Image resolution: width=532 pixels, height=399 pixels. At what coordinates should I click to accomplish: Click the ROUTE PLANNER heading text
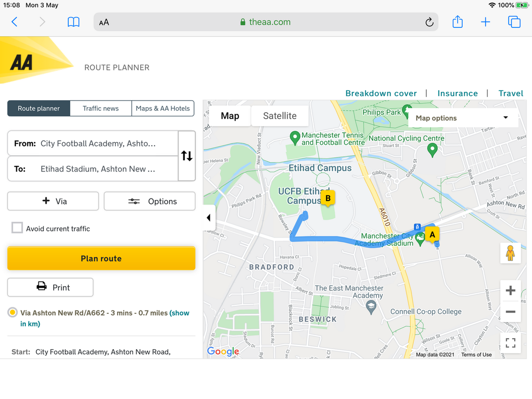pyautogui.click(x=117, y=67)
